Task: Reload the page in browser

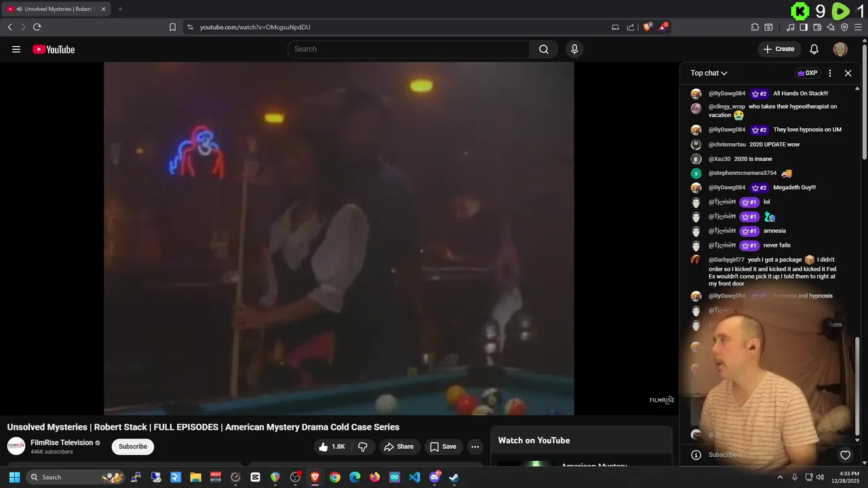Action: point(37,27)
